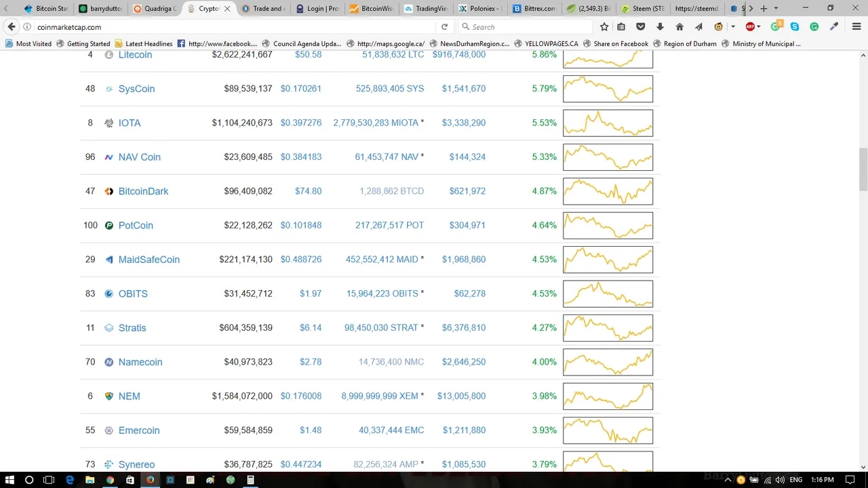The width and height of the screenshot is (868, 488).
Task: Click OBITS market cap $31,452,712
Action: [x=248, y=293]
